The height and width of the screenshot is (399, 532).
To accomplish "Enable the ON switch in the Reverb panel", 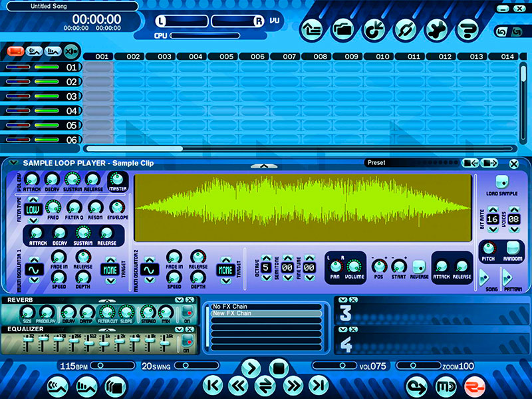I will 187,311.
